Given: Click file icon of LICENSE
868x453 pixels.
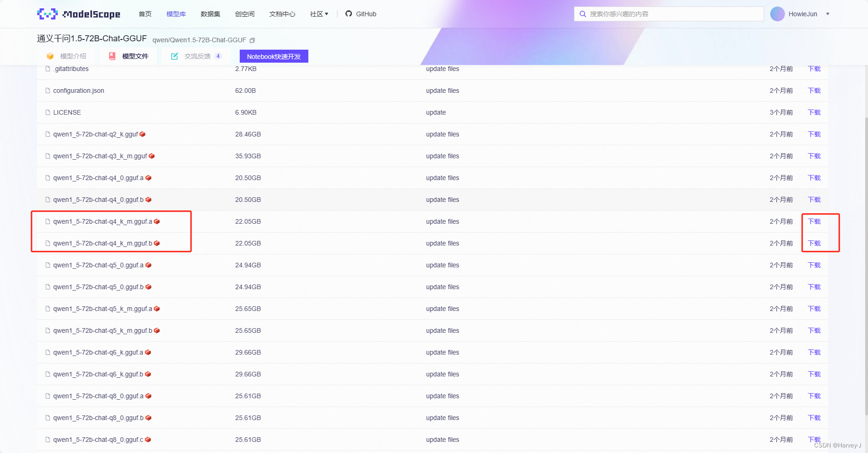Looking at the screenshot, I should coord(48,112).
